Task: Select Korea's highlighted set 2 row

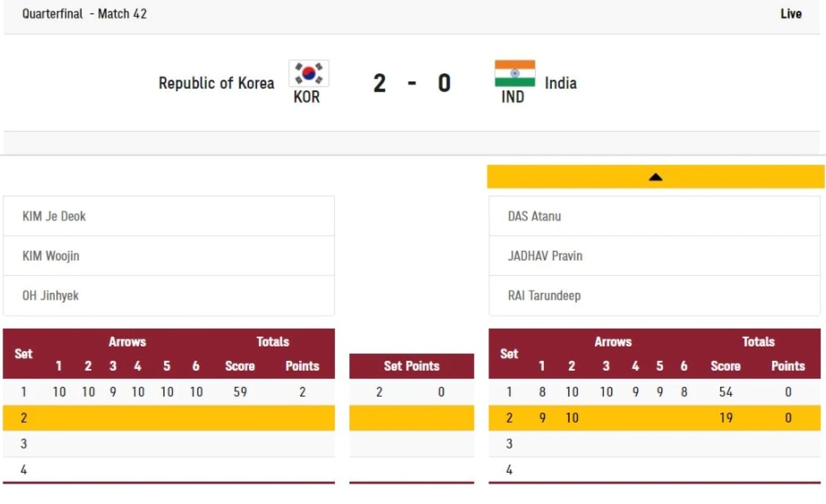Action: point(168,418)
